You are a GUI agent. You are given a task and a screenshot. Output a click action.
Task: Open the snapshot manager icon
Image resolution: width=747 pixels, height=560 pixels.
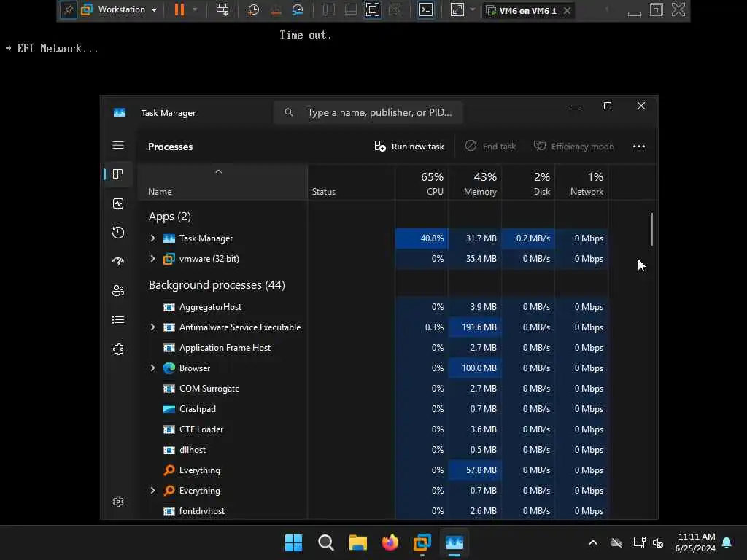[298, 10]
